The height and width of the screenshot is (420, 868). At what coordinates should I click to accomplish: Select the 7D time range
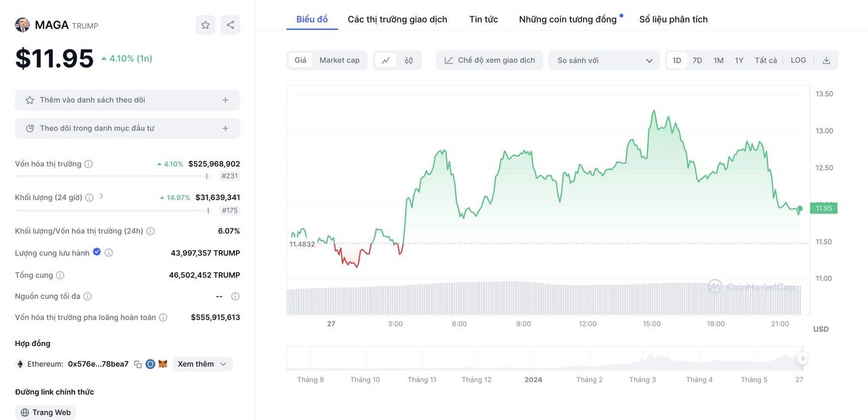click(x=697, y=60)
